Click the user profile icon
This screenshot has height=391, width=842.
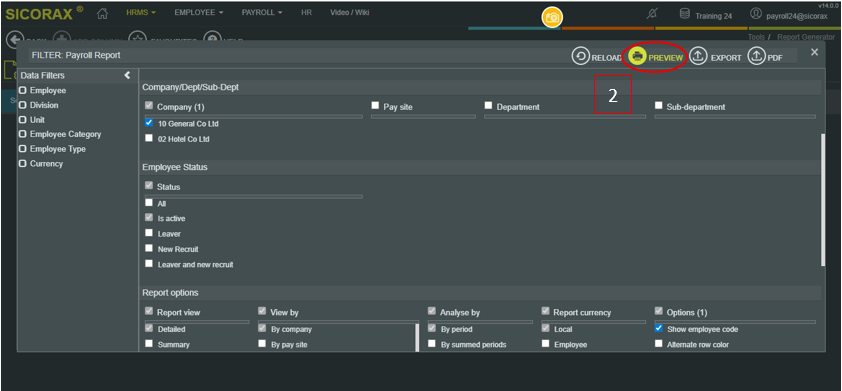coord(756,14)
